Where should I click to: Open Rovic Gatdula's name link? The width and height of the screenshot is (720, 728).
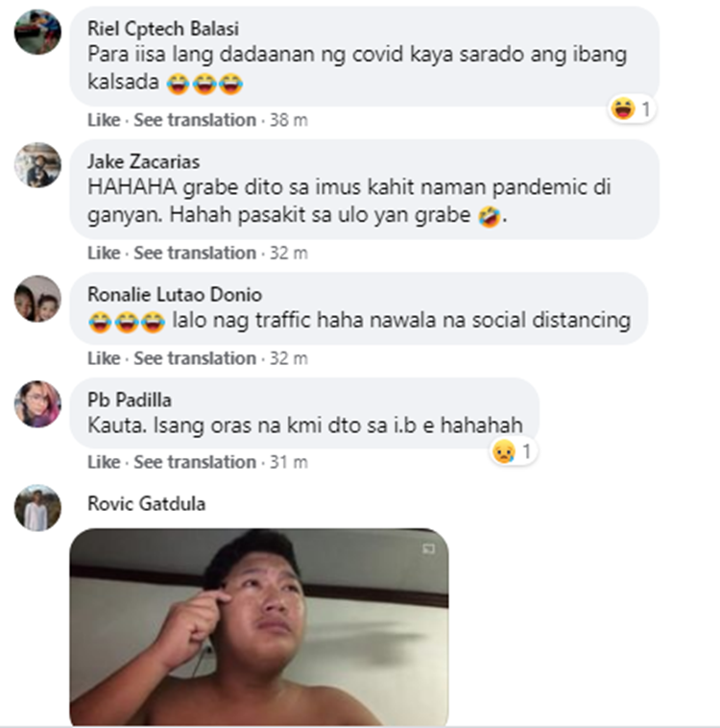click(x=146, y=504)
